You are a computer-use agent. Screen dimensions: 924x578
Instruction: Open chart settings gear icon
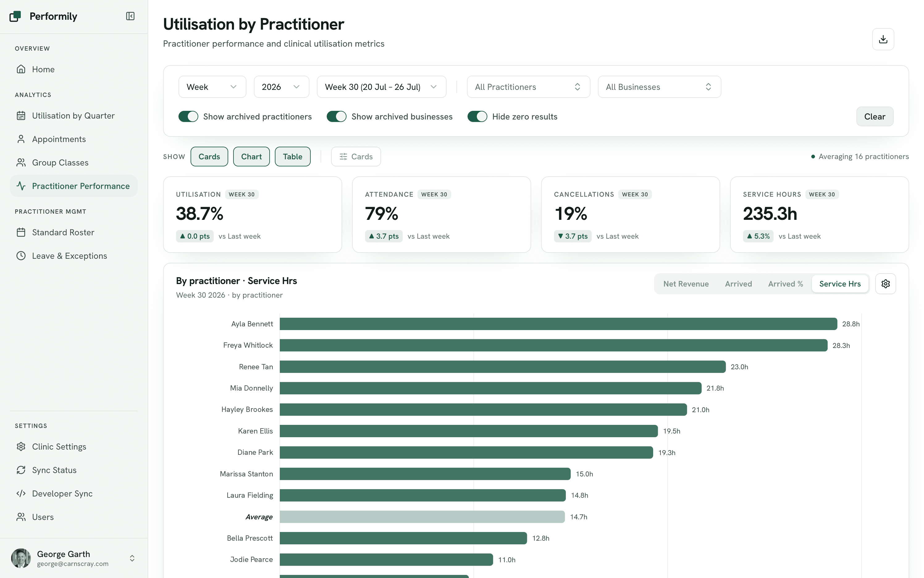(x=885, y=284)
